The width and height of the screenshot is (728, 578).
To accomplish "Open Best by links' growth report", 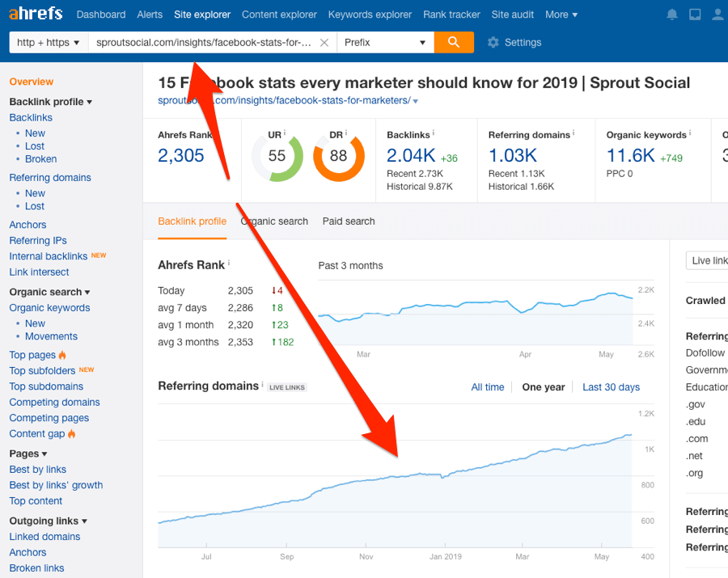I will (55, 485).
